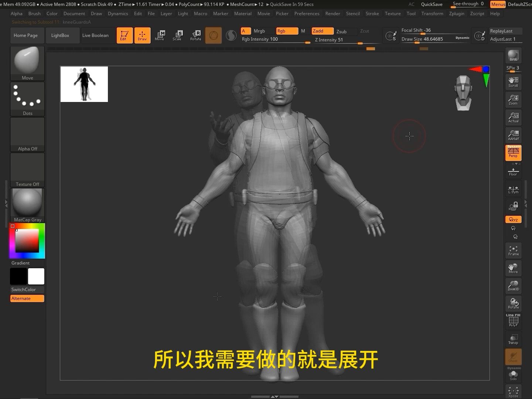The width and height of the screenshot is (532, 399).
Task: Click the Gradient button
Action: [27, 263]
